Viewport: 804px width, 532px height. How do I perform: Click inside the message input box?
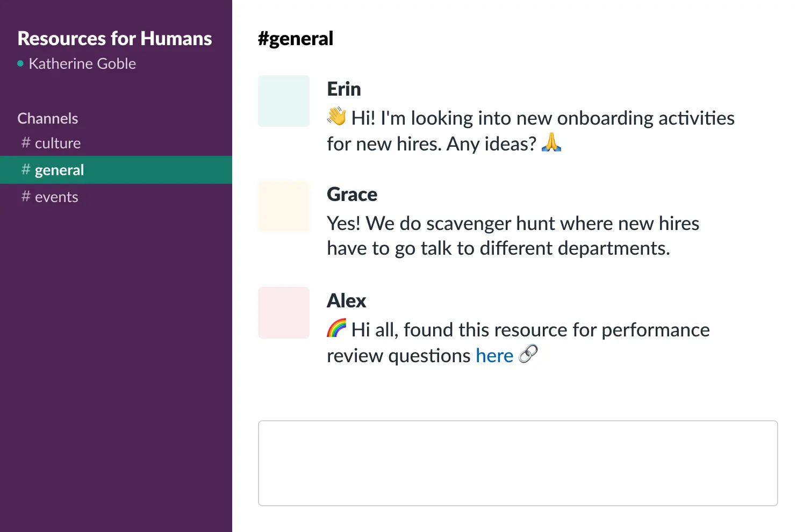click(518, 463)
